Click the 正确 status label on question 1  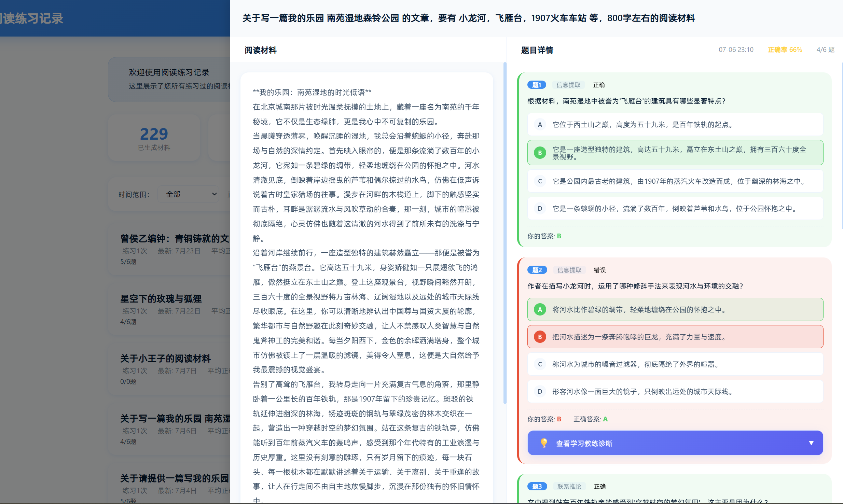click(x=599, y=85)
